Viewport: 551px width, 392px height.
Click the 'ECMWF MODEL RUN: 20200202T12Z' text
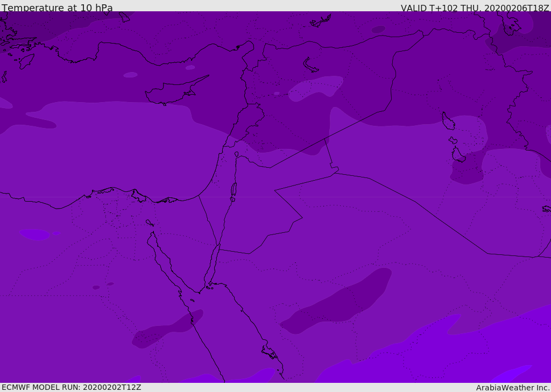pyautogui.click(x=72, y=387)
